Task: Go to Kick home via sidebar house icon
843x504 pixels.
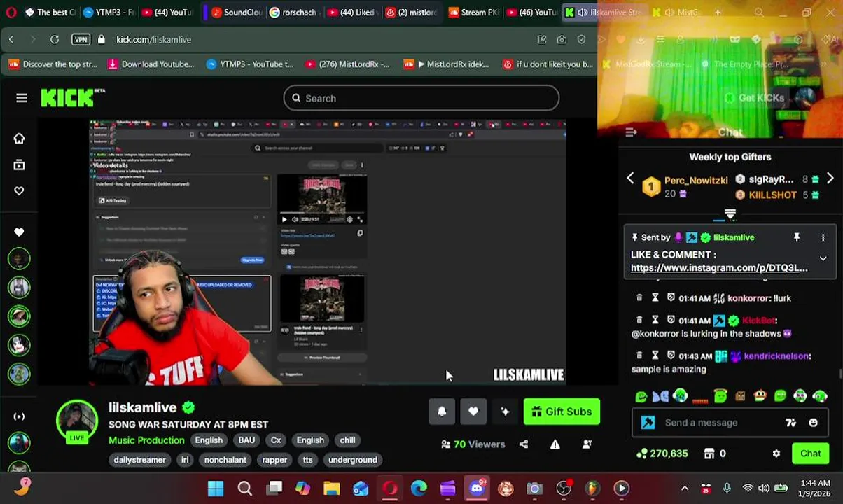Action: point(19,139)
